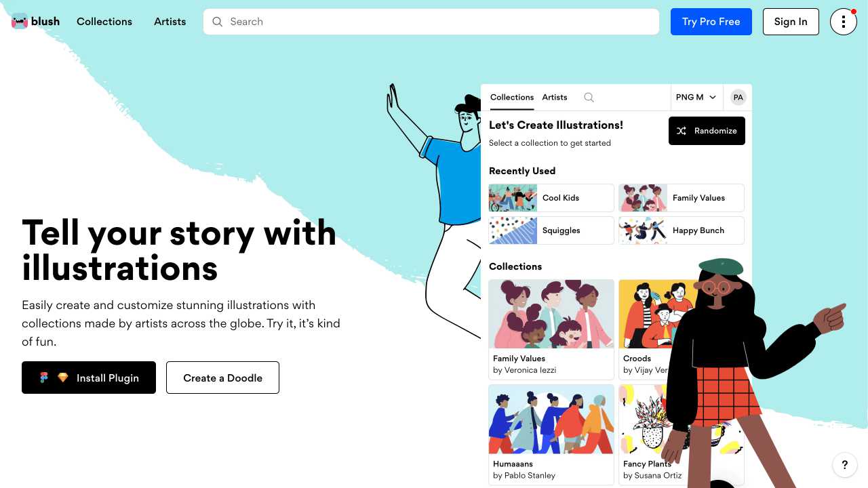Select the Cool Kids recently used item
The height and width of the screenshot is (488, 868).
551,198
